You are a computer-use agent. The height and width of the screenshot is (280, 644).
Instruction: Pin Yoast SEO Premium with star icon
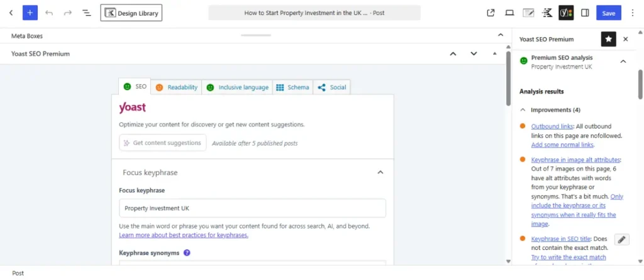click(609, 39)
